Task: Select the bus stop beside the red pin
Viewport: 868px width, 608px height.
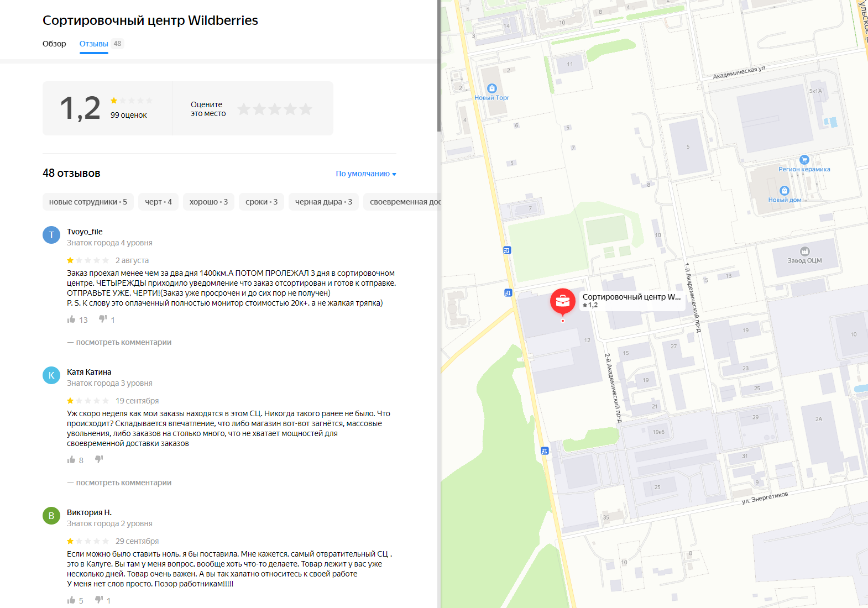Action: (x=508, y=293)
